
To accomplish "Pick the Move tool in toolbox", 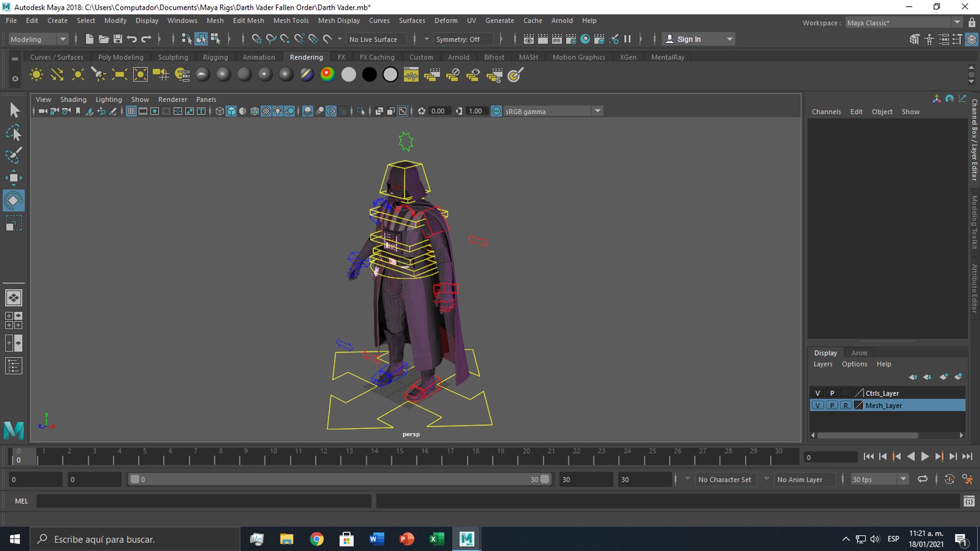I will point(14,178).
